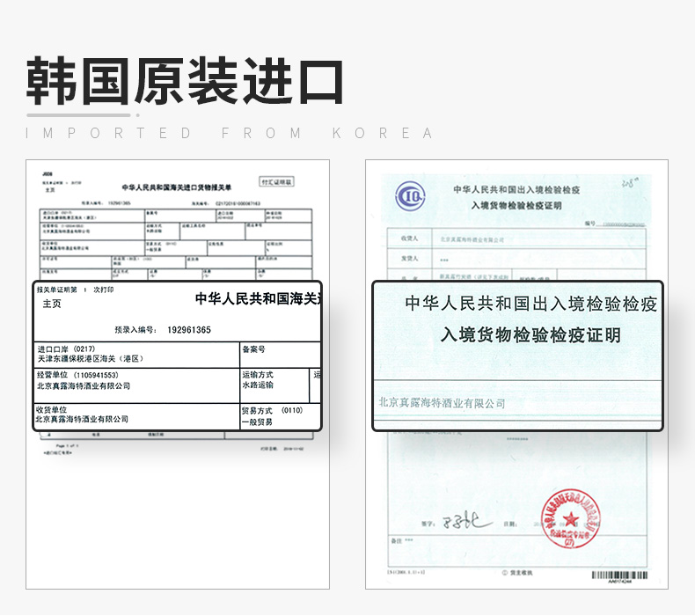Click 报关单证明第 1 次打印 text
This screenshot has height=616, width=695.
coord(76,290)
